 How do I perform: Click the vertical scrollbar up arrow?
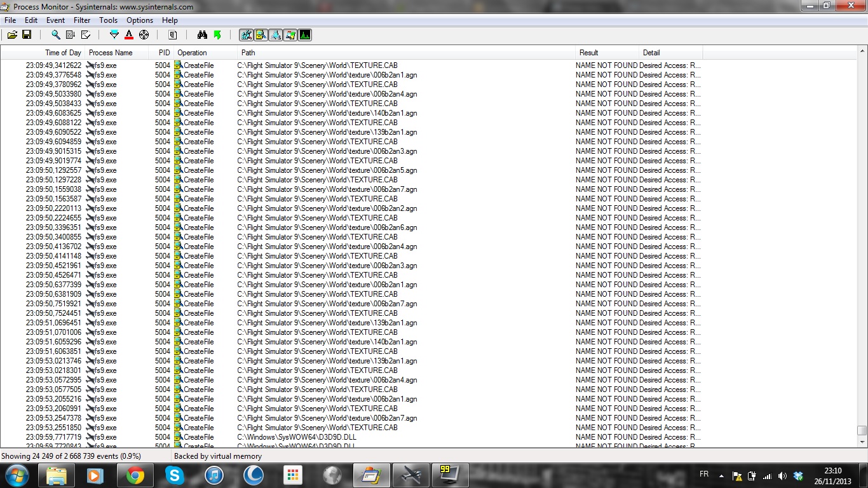click(x=862, y=51)
